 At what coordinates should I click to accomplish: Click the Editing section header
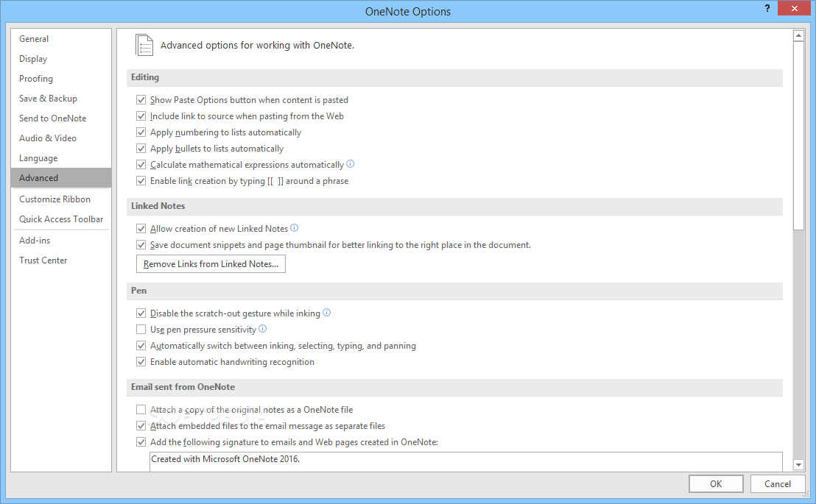(x=454, y=77)
